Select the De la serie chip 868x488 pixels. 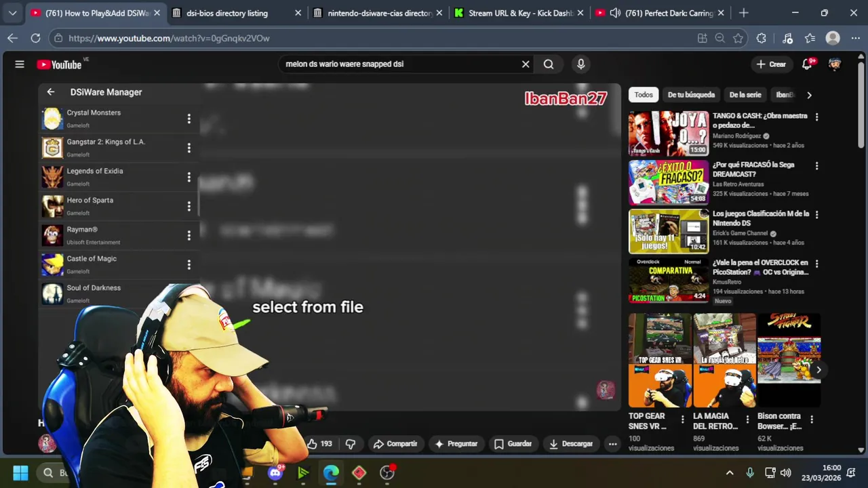point(745,95)
